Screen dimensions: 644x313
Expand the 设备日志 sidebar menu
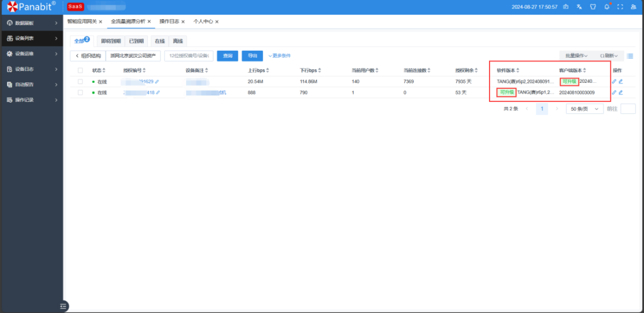(56, 69)
